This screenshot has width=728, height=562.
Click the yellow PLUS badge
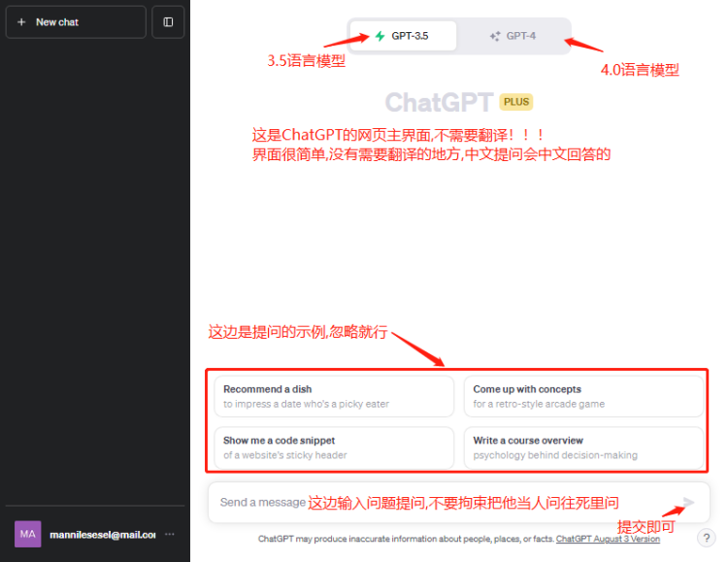516,102
